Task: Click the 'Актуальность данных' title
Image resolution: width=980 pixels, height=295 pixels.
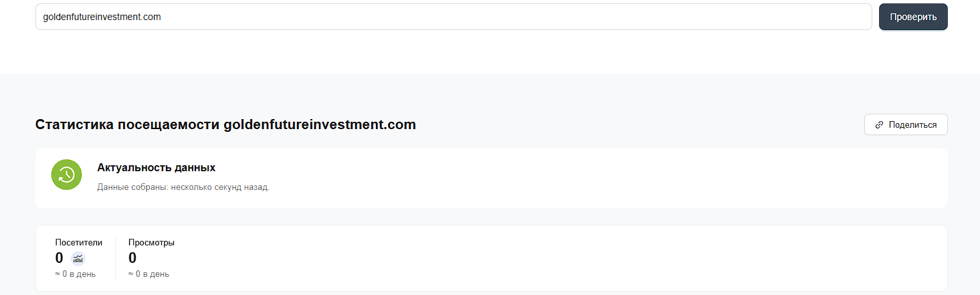Action: (156, 167)
